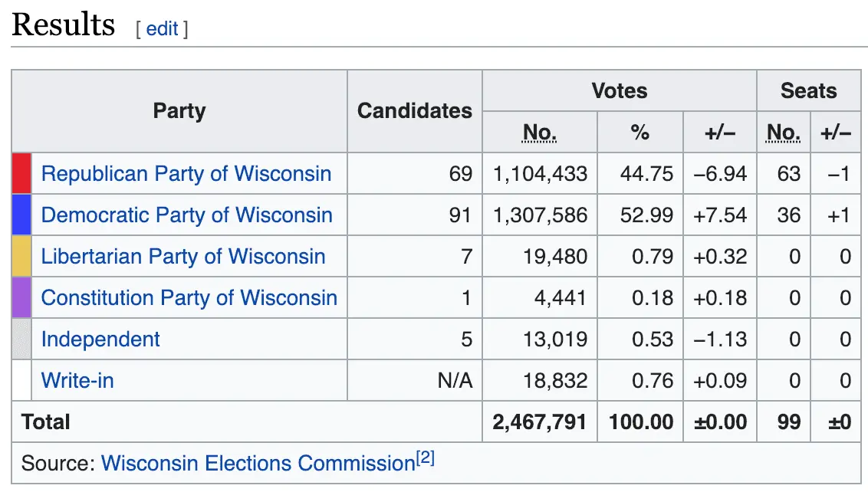Click the gray Independent color swatch
Screen dimensions: 868x492
[x=21, y=339]
